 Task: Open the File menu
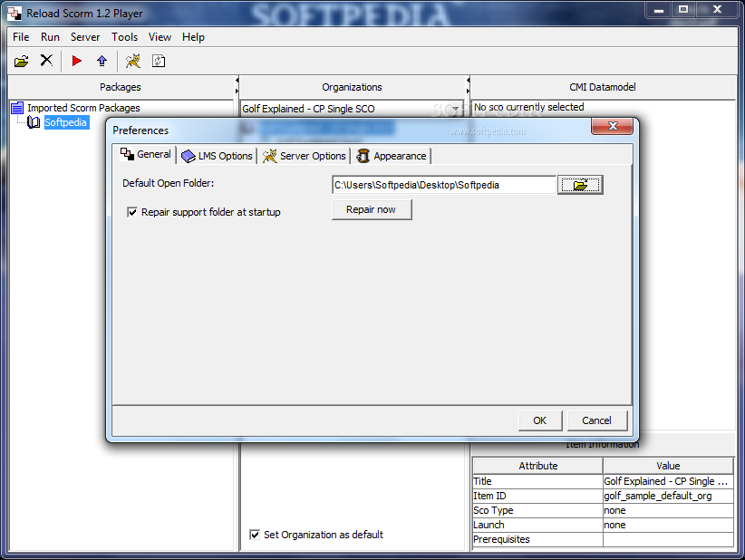(x=21, y=37)
